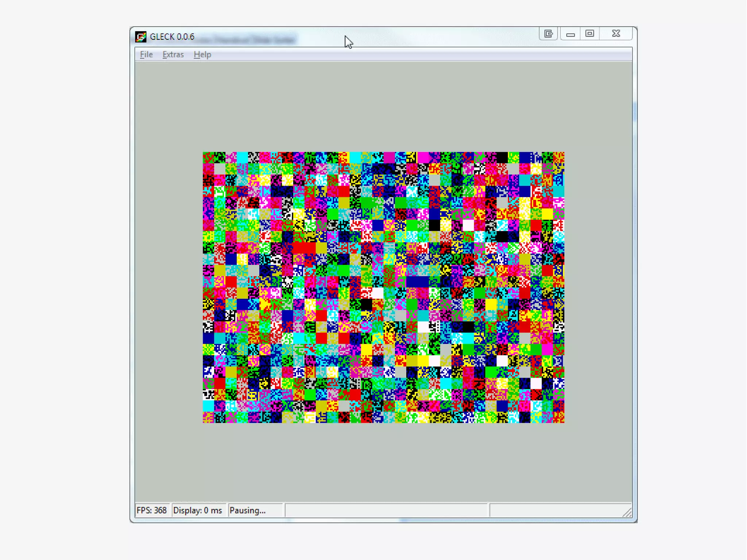This screenshot has width=747, height=560.
Task: Close the GLECK 0.0.6 window
Action: tap(616, 34)
